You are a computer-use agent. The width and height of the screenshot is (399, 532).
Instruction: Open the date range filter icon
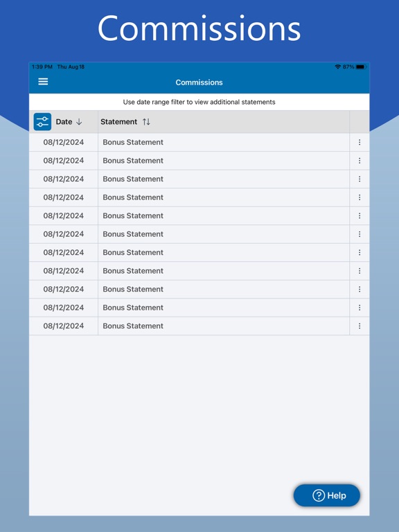[x=42, y=122]
